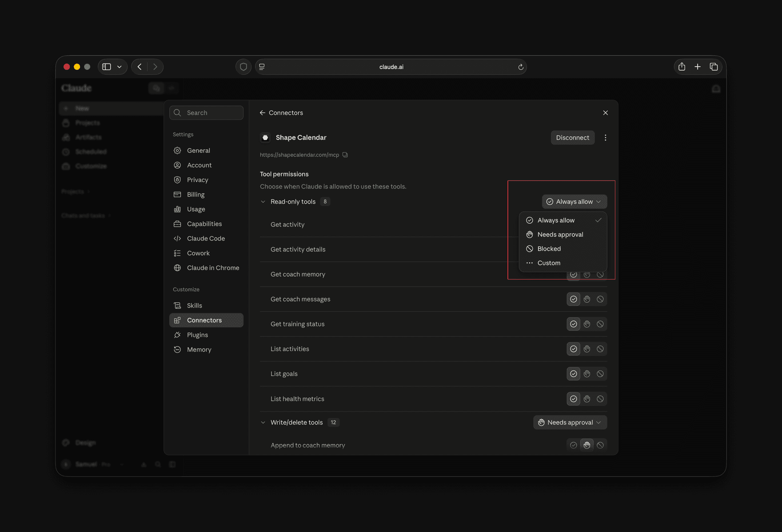Block Get coach messages tool

tap(600, 299)
